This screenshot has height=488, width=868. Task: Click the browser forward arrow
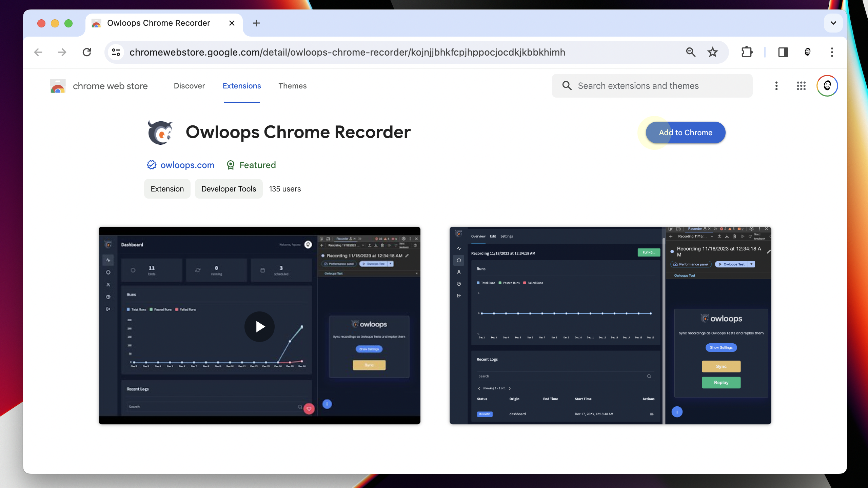tap(62, 52)
